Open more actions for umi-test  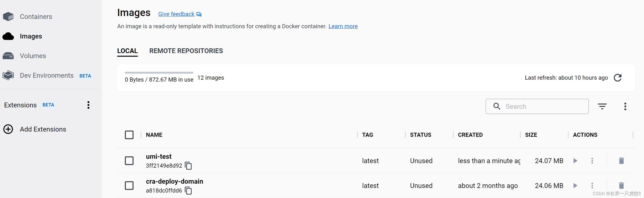[592, 161]
